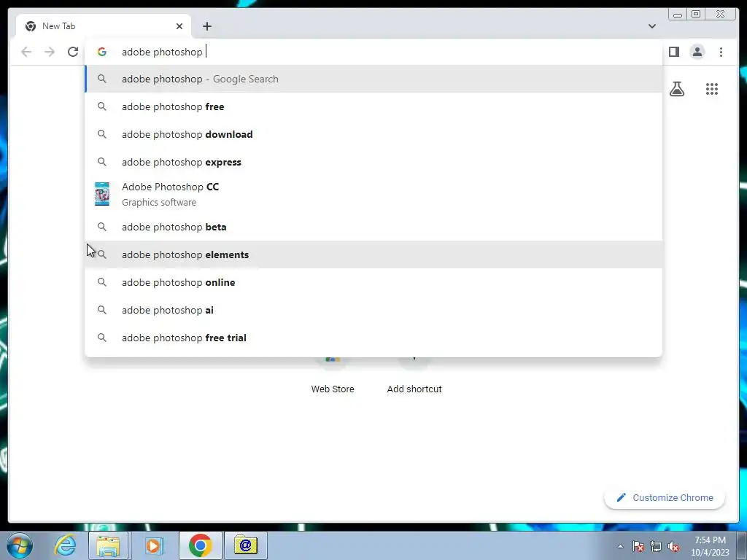This screenshot has height=560, width=747.
Task: Restore down the Chrome window
Action: [695, 15]
